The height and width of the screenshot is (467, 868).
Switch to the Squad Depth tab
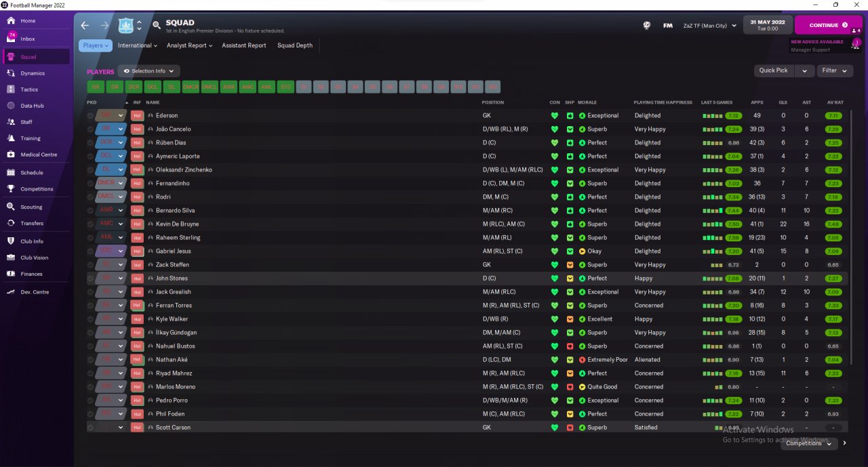[x=295, y=45]
